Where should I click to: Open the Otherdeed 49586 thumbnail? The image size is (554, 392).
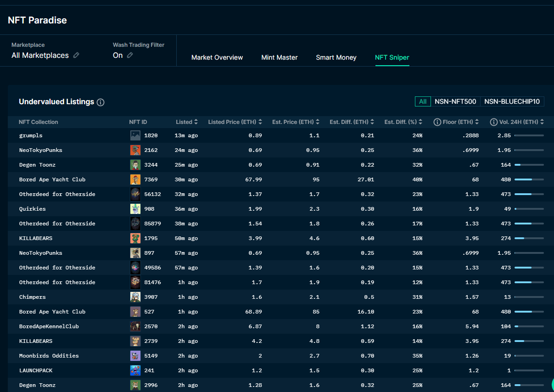pos(135,268)
